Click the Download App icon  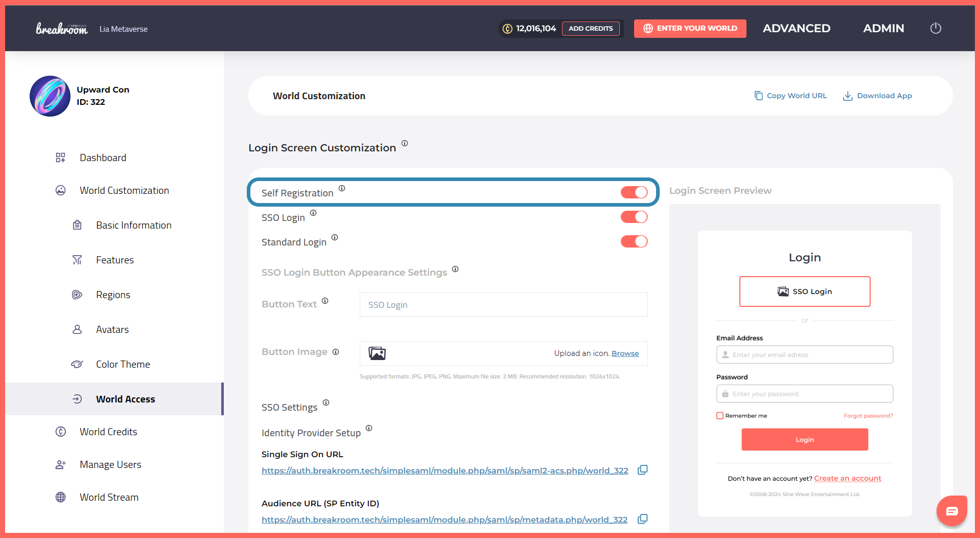pyautogui.click(x=847, y=96)
